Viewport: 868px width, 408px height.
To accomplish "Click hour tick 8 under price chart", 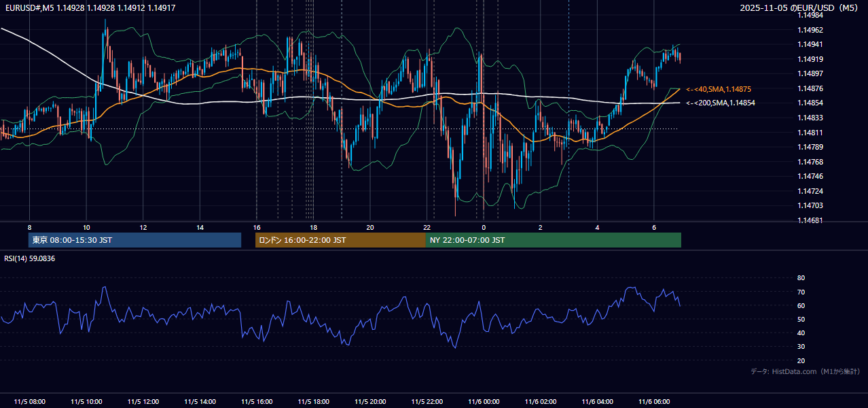I will point(29,227).
